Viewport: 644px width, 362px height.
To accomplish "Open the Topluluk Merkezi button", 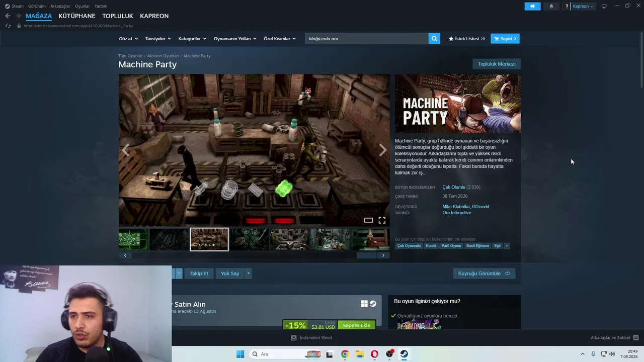I will pos(497,64).
